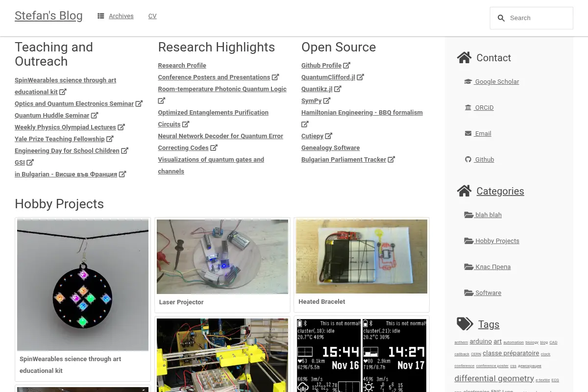This screenshot has height=392, width=588.
Task: Open Engineering Day for School Children link
Action: click(x=67, y=150)
